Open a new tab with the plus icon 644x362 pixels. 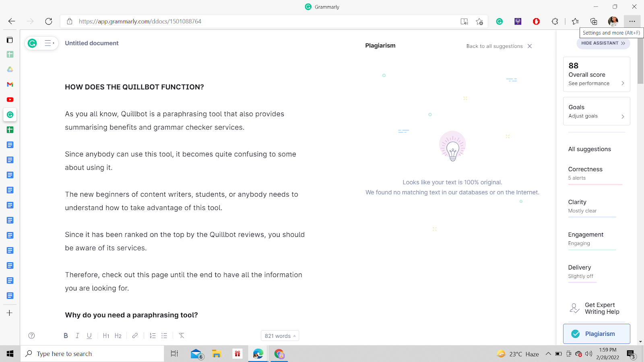click(10, 313)
